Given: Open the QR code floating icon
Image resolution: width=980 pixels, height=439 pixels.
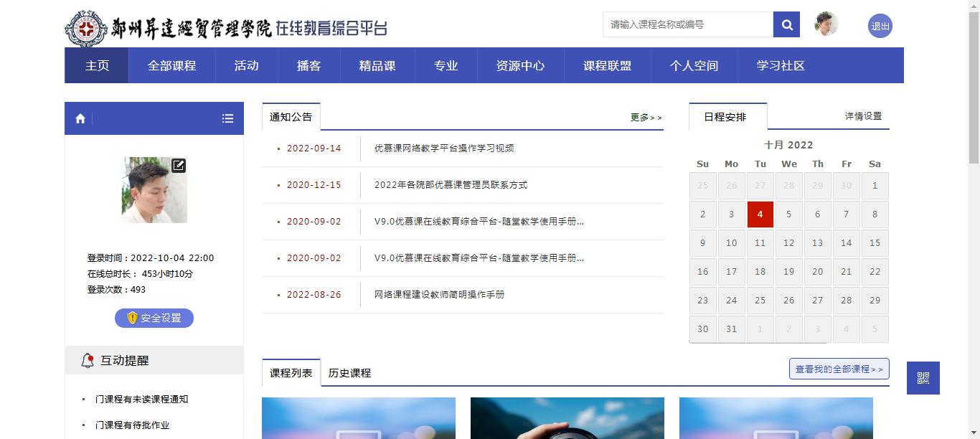Looking at the screenshot, I should (x=923, y=378).
